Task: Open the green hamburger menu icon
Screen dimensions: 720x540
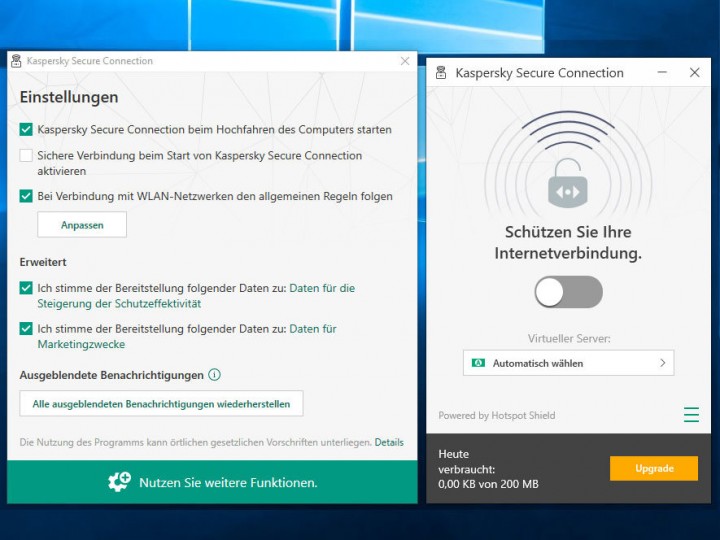Action: [x=691, y=415]
